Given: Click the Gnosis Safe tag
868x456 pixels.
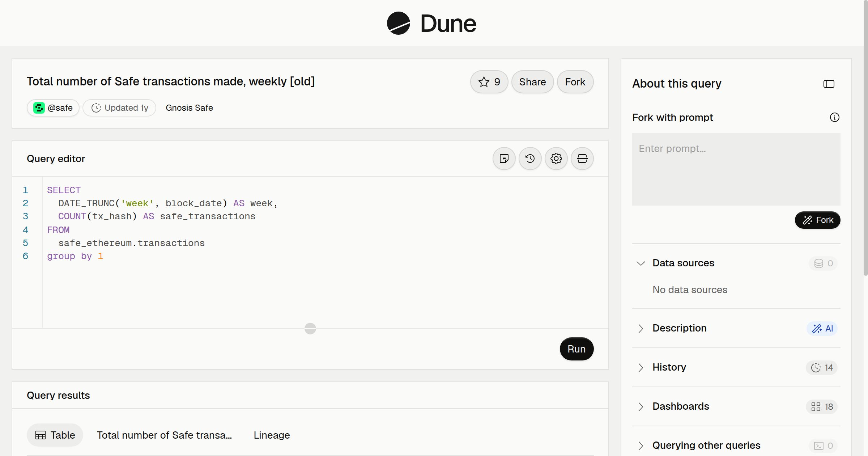Looking at the screenshot, I should (x=189, y=108).
